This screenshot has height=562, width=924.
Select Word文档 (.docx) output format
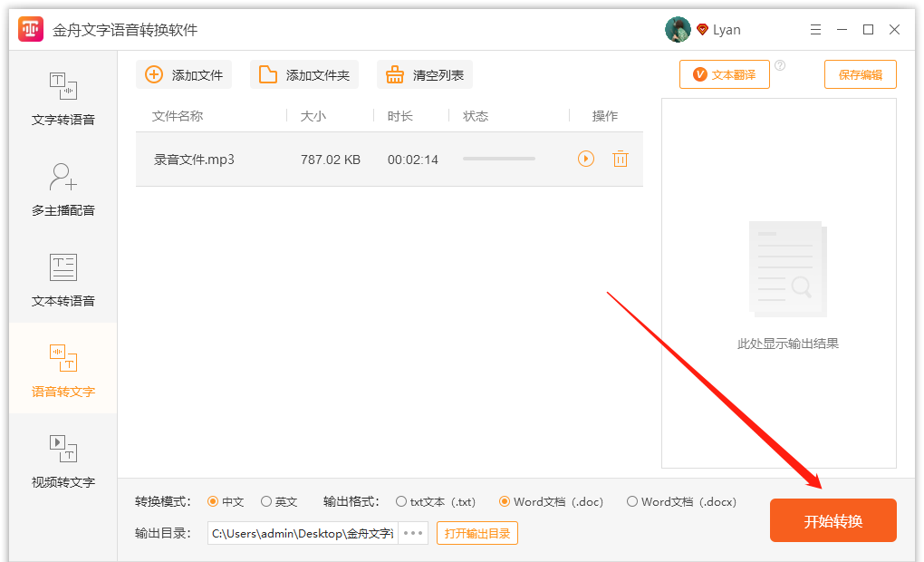click(x=631, y=500)
